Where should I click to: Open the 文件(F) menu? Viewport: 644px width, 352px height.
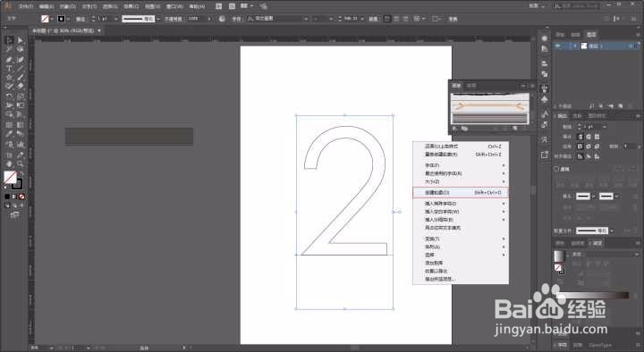pyautogui.click(x=26, y=6)
